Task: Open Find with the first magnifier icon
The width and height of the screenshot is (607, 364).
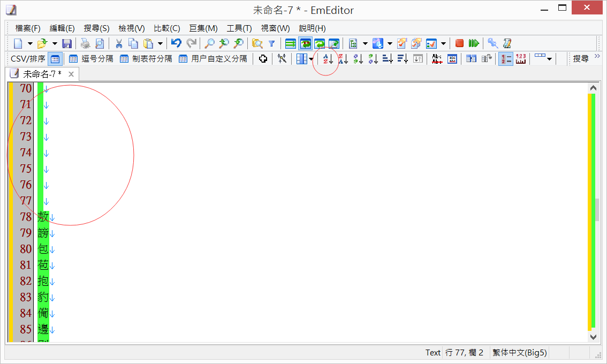Action: pos(209,43)
